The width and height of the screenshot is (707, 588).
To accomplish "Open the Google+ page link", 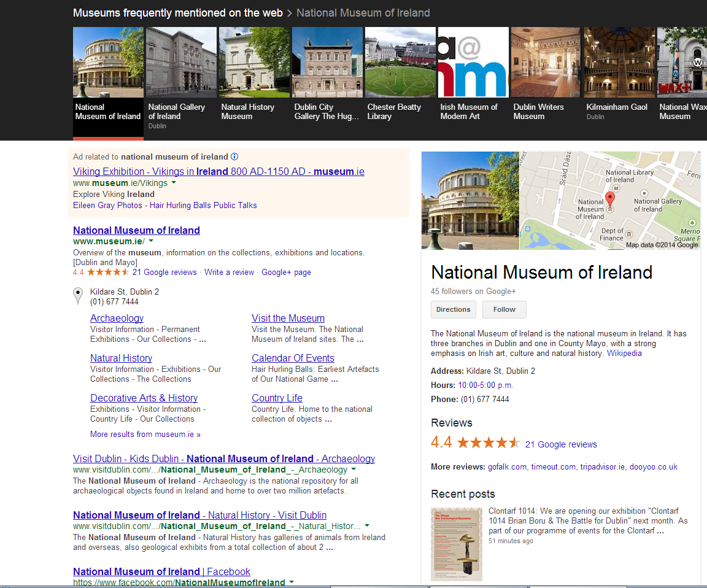I will [x=287, y=273].
